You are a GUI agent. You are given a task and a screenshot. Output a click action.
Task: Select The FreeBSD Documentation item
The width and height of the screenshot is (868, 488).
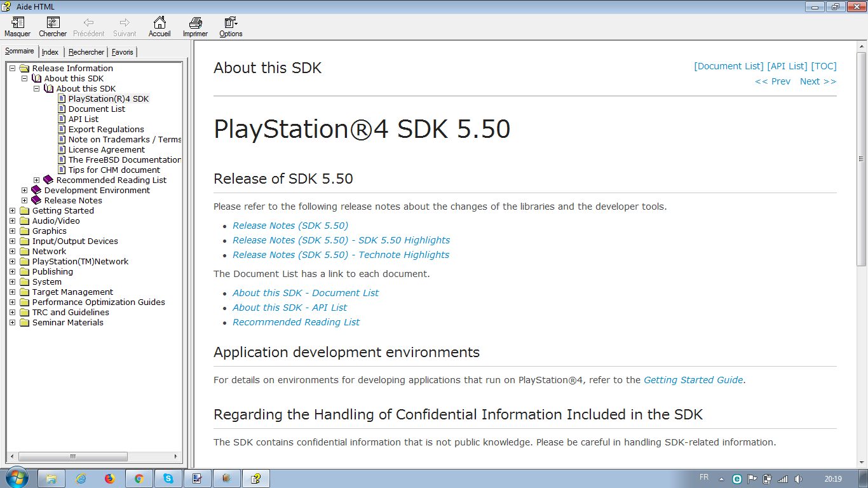coord(125,159)
